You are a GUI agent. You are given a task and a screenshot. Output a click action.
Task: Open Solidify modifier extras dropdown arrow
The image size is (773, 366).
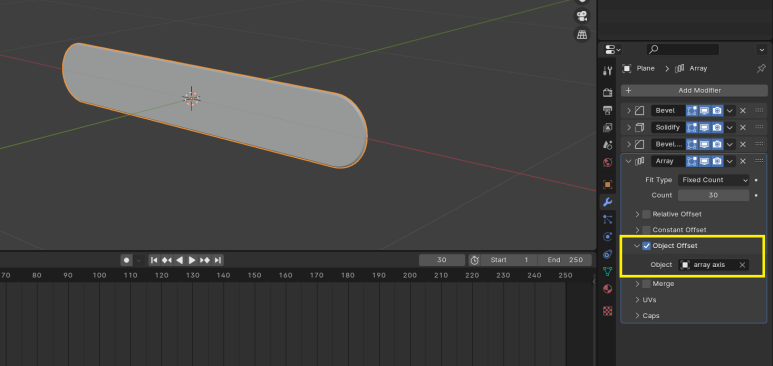tap(730, 127)
